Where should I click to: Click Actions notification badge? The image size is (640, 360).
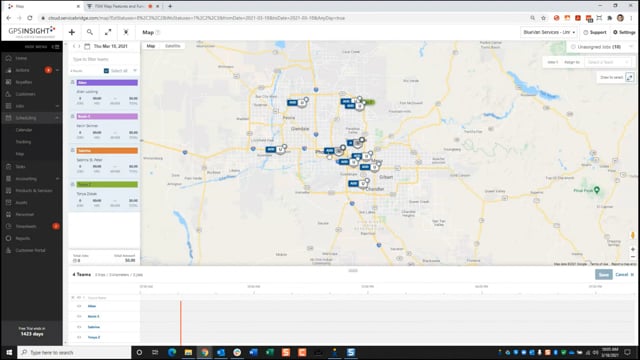[48, 70]
